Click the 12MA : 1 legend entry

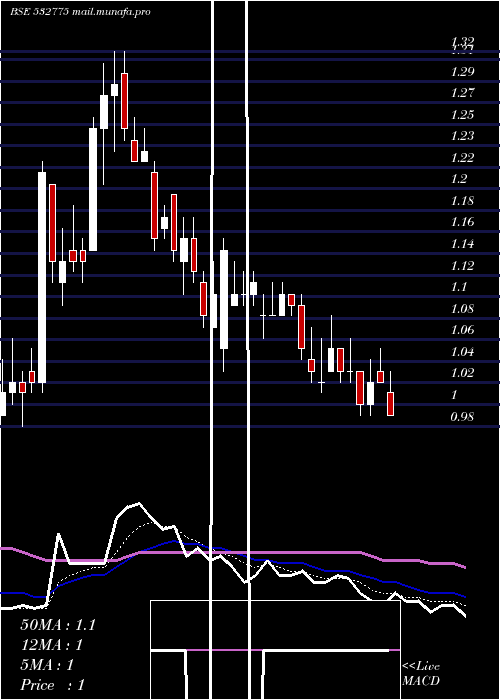(x=52, y=645)
